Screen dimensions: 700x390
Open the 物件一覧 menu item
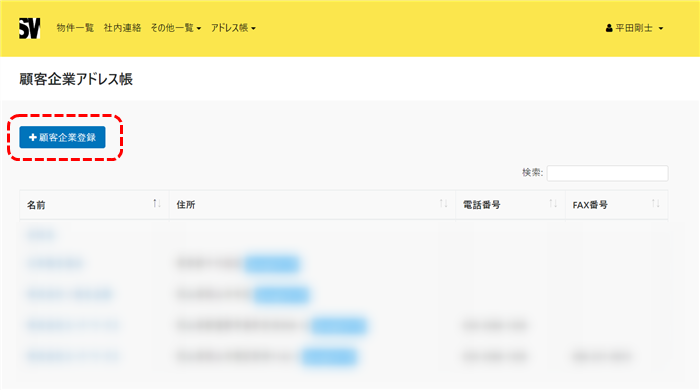click(75, 28)
